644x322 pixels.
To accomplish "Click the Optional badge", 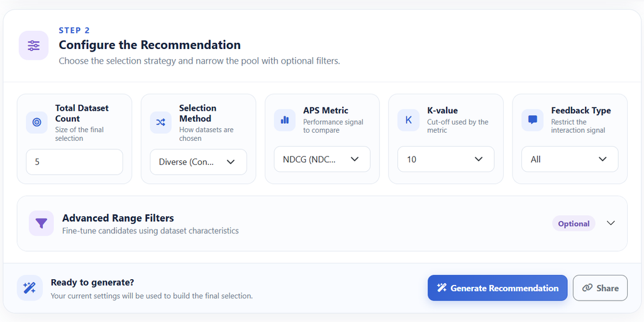I will click(574, 223).
